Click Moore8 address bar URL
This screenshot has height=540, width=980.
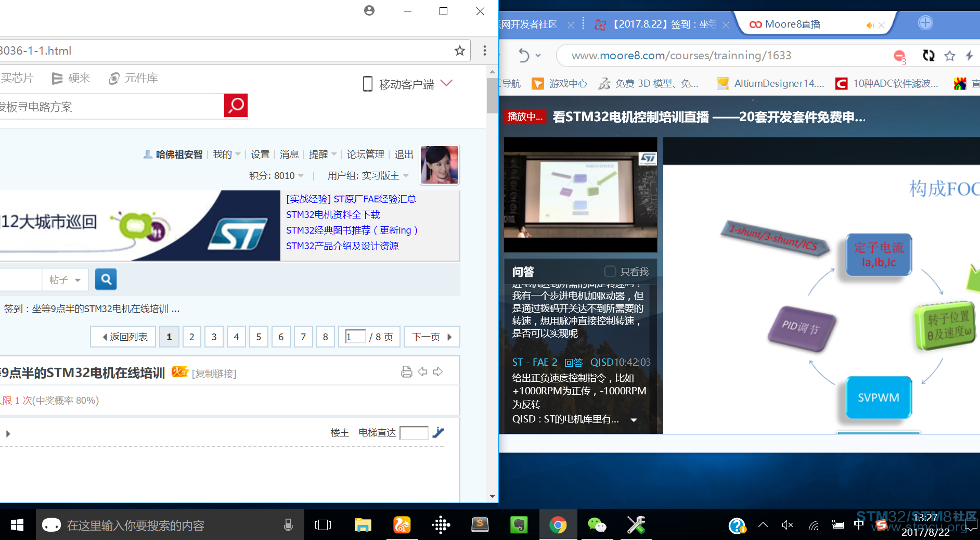click(681, 55)
